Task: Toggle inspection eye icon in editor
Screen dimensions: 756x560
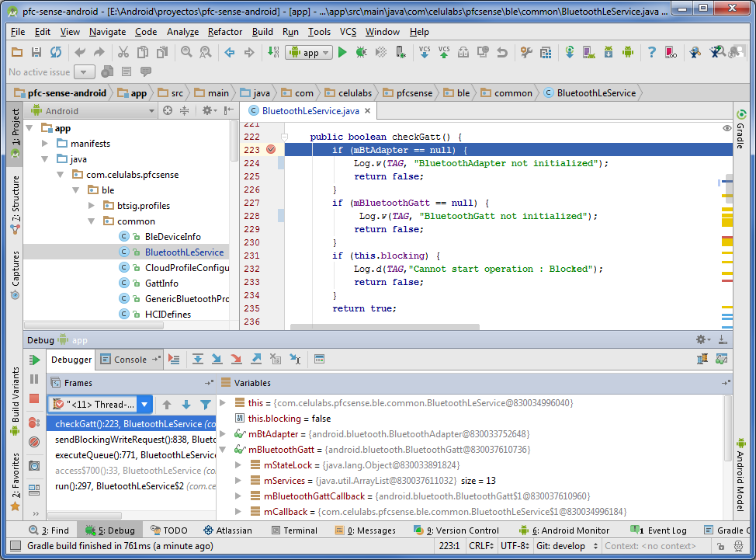Action: click(727, 128)
